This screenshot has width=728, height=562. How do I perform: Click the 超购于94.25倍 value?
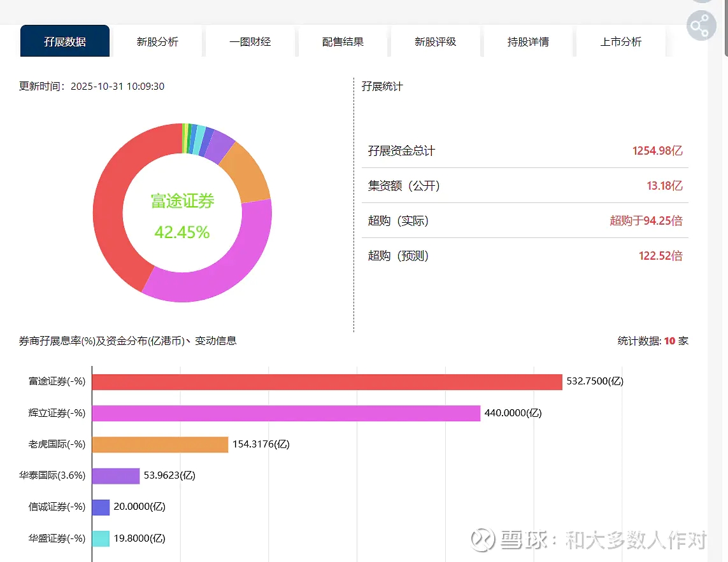pos(646,221)
